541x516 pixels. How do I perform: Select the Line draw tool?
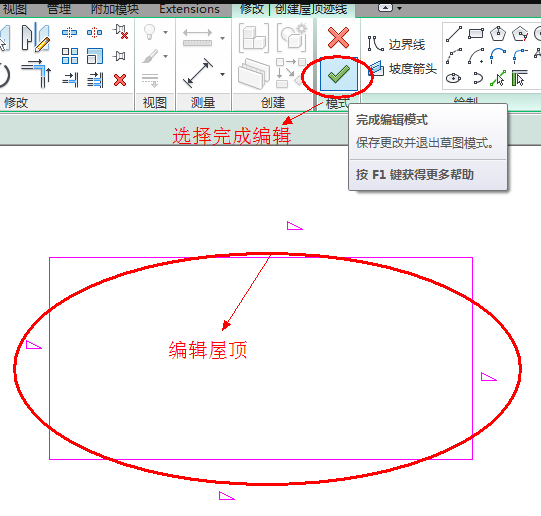tap(454, 34)
